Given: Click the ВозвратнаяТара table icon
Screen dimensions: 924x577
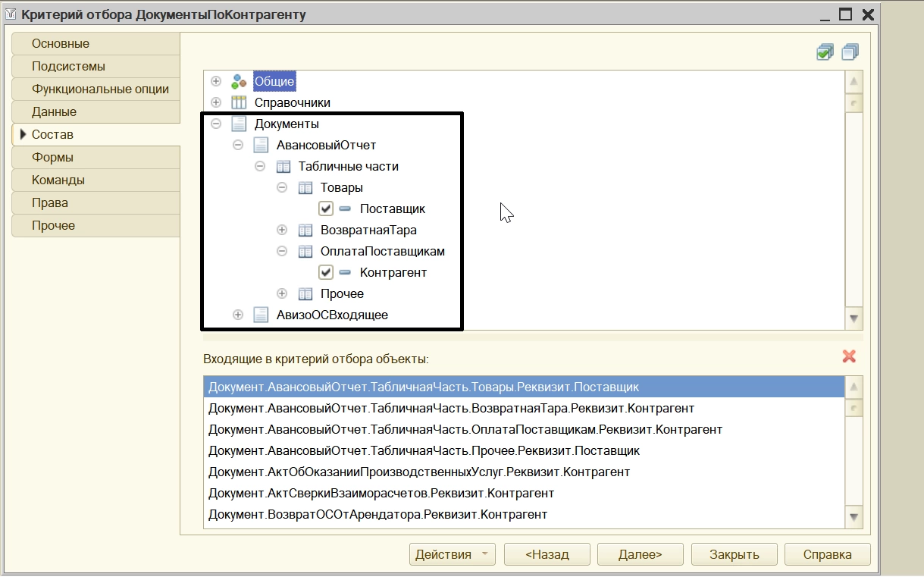Looking at the screenshot, I should point(305,230).
